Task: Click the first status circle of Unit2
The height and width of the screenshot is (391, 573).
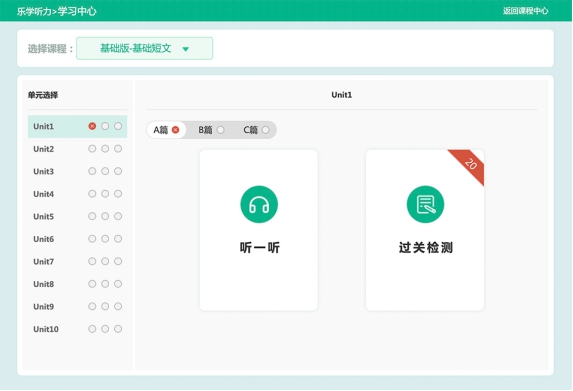Action: point(92,149)
